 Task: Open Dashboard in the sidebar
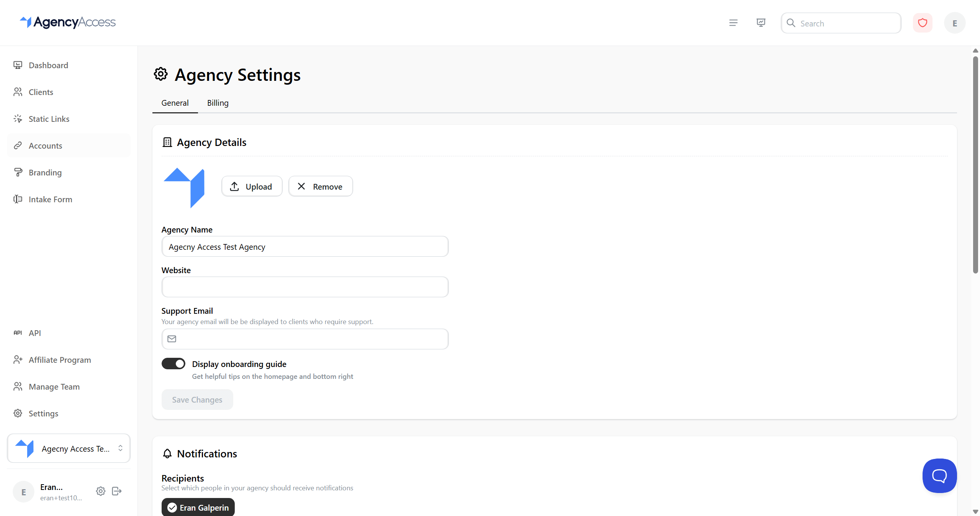pos(69,65)
